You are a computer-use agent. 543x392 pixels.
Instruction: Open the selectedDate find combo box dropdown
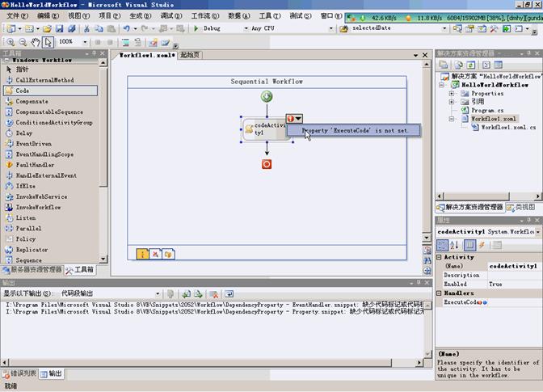(444, 29)
